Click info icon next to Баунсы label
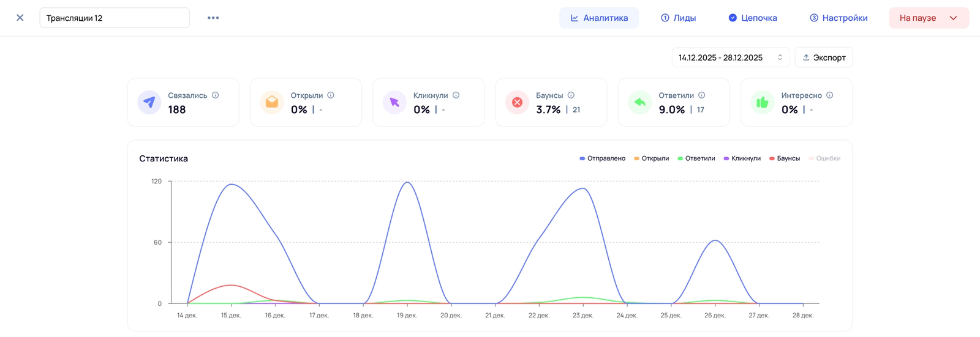The image size is (980, 337). (x=571, y=95)
